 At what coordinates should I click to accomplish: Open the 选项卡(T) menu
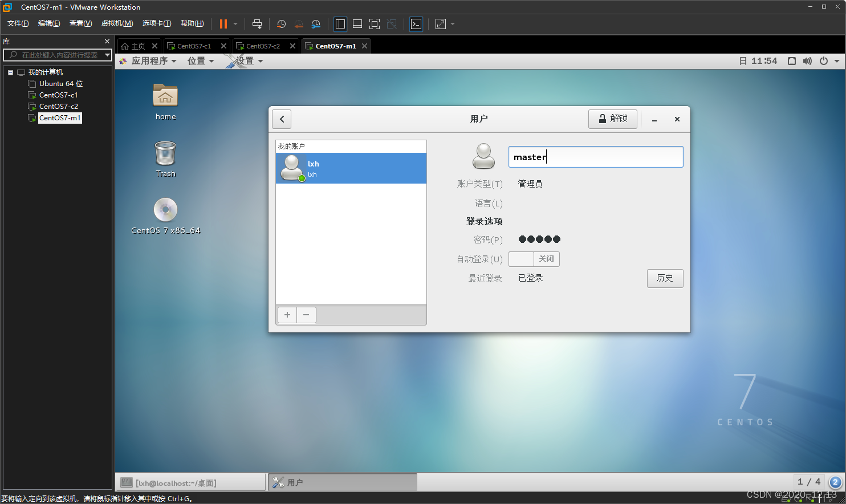coord(157,23)
